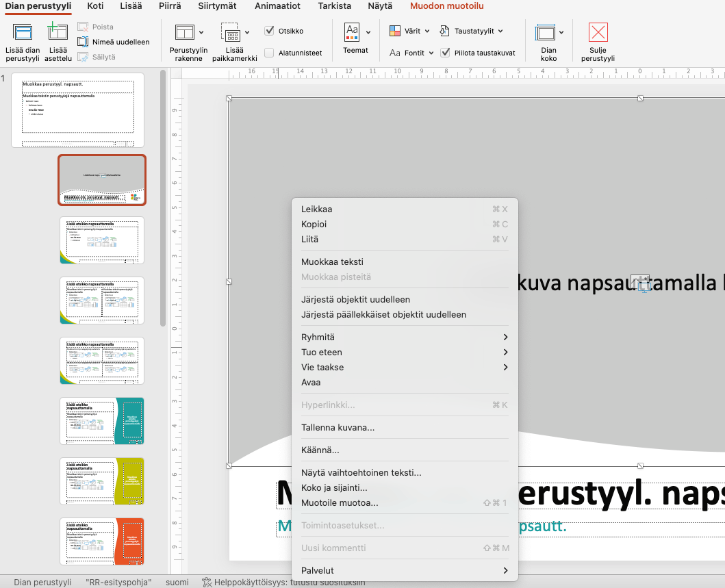Select Järjestä päällekkäiset objektit uudelleen
725x588 pixels.
coord(405,314)
